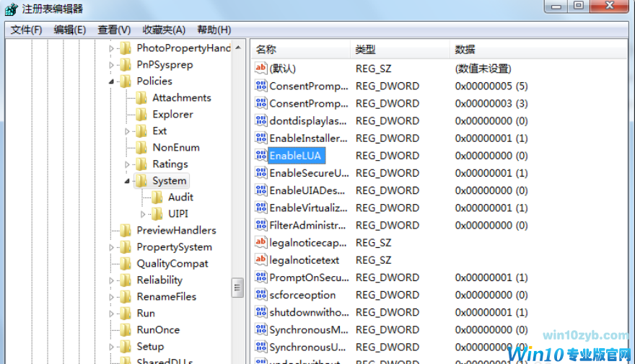The image size is (635, 364).
Task: Click the EnableSecureU... DWORD icon
Action: tap(260, 172)
